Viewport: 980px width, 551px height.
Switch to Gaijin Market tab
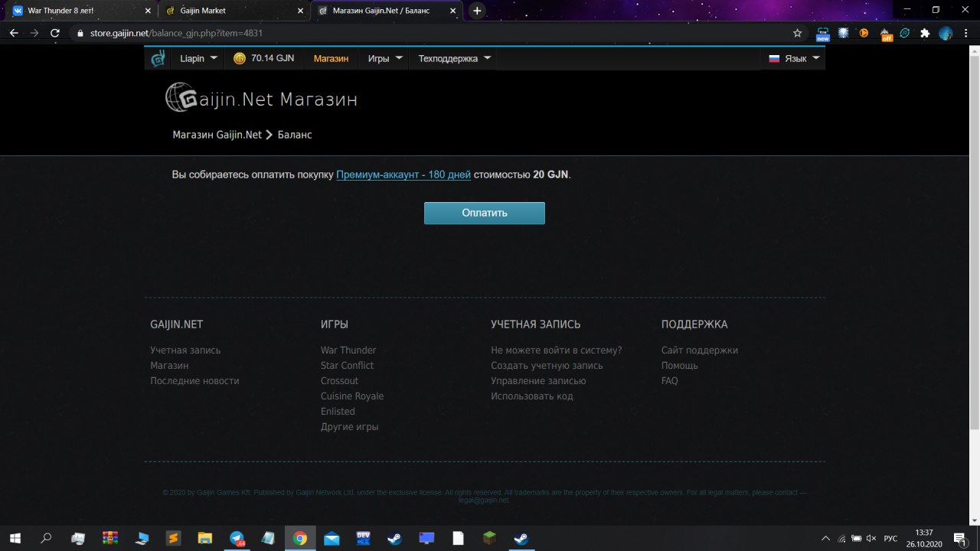(x=234, y=11)
